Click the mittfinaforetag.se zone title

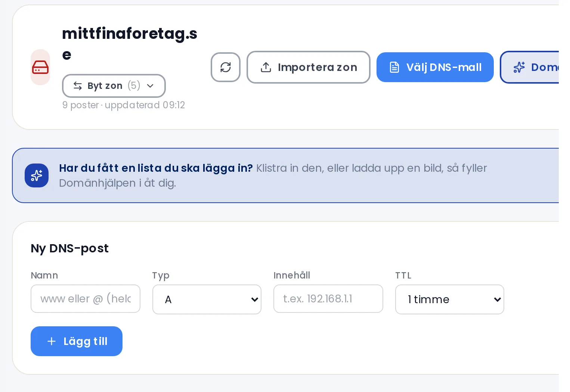click(x=130, y=44)
